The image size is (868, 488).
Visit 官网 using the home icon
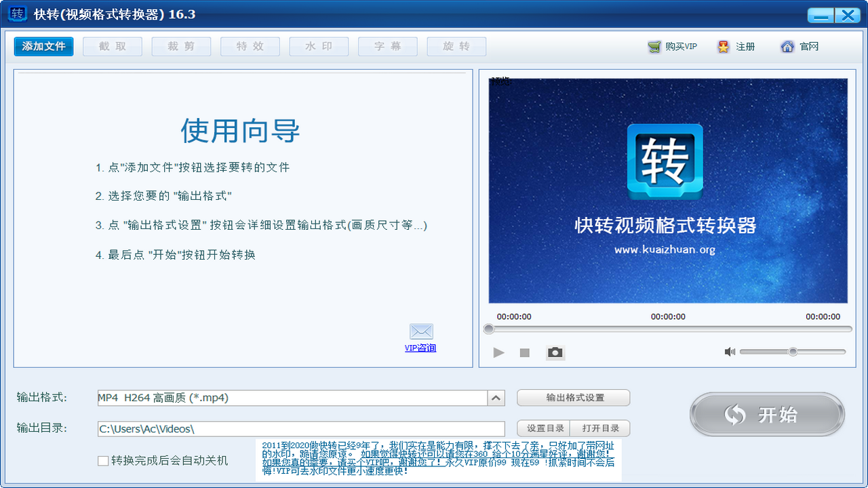[x=787, y=46]
